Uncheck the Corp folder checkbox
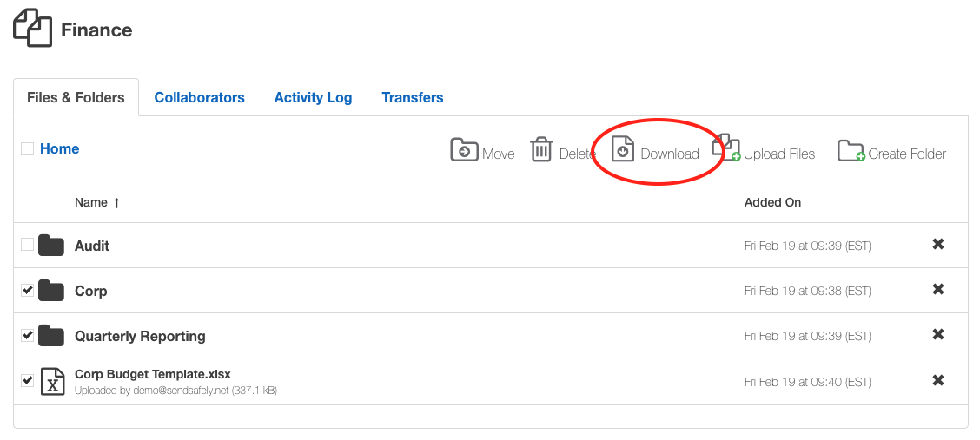 [x=28, y=290]
